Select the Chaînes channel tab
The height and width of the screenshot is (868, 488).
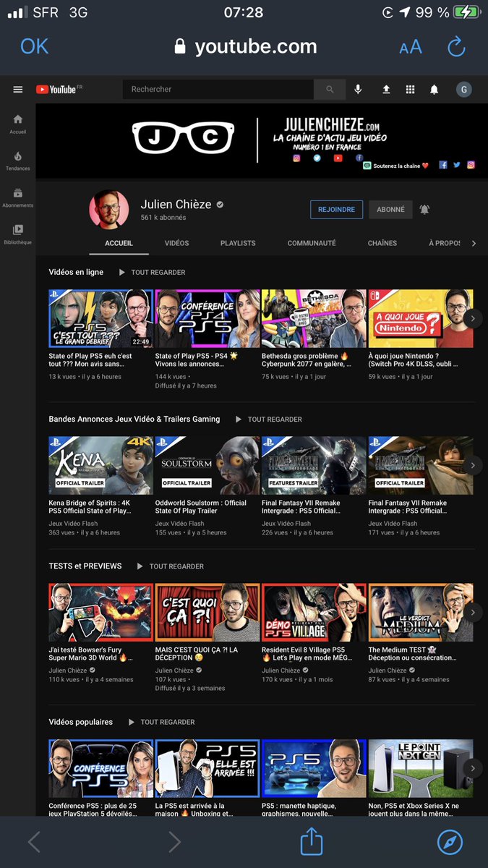tap(382, 243)
